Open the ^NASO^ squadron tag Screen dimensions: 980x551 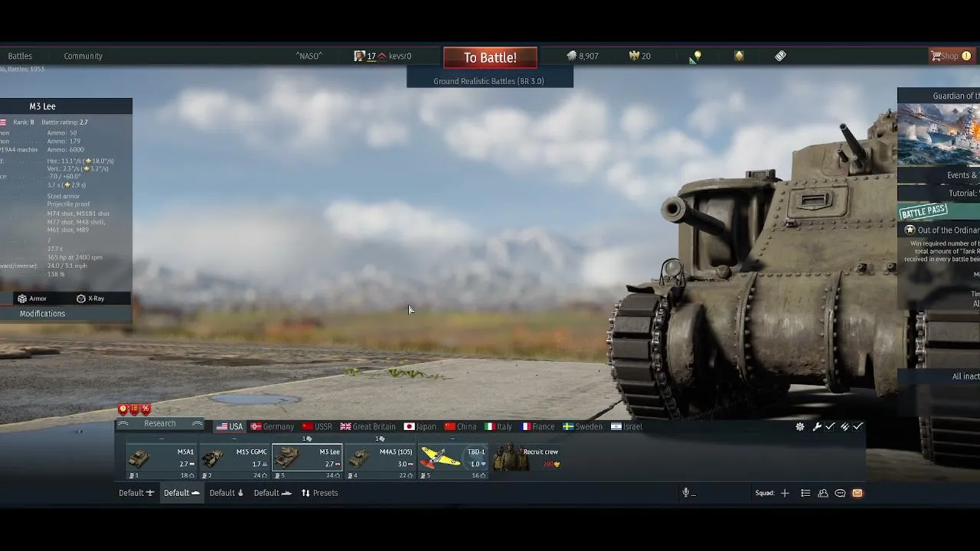(309, 56)
